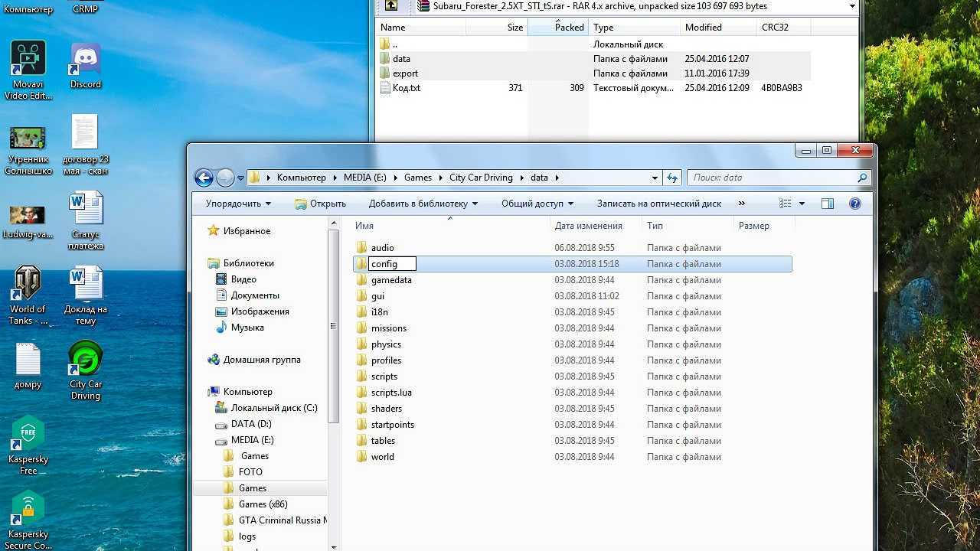The image size is (980, 551).
Task: Select the startpoints folder row
Action: click(573, 425)
